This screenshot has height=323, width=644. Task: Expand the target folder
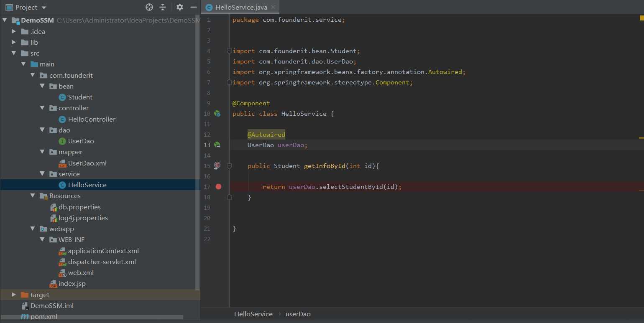(14, 295)
